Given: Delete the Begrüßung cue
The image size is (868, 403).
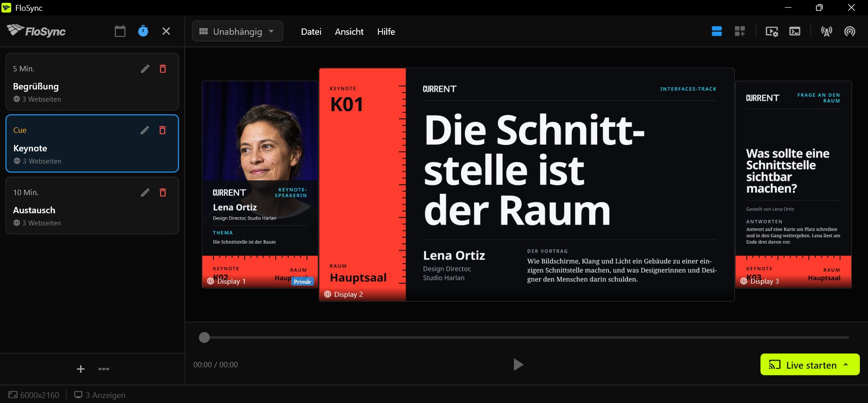Looking at the screenshot, I should point(163,69).
